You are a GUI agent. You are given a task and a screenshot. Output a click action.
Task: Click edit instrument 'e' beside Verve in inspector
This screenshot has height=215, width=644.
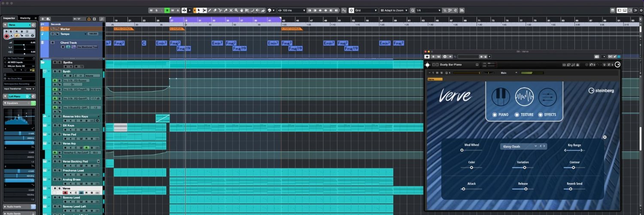click(x=33, y=25)
